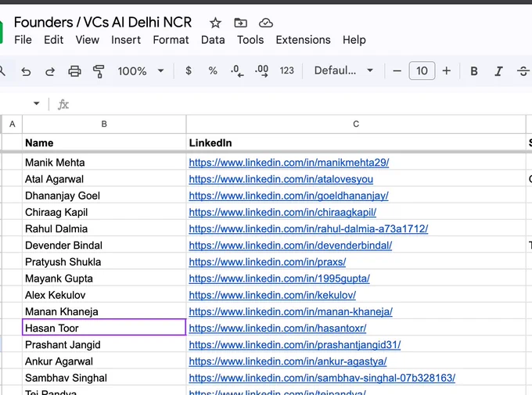Open the kekulov LinkedIn link
The image size is (532, 395).
point(272,296)
